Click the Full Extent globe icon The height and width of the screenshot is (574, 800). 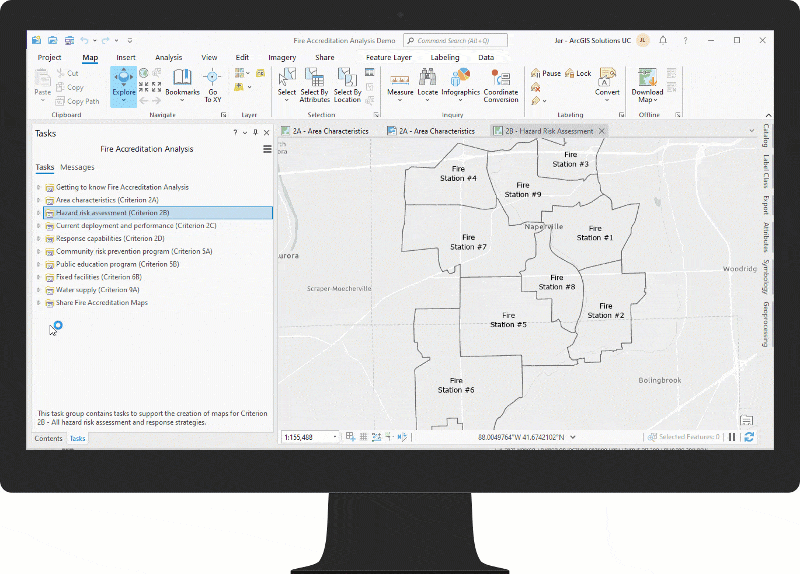144,73
